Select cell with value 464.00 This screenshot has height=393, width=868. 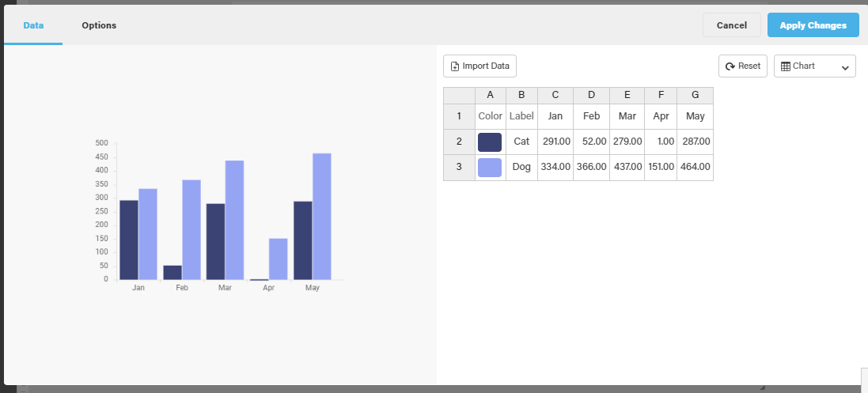696,167
